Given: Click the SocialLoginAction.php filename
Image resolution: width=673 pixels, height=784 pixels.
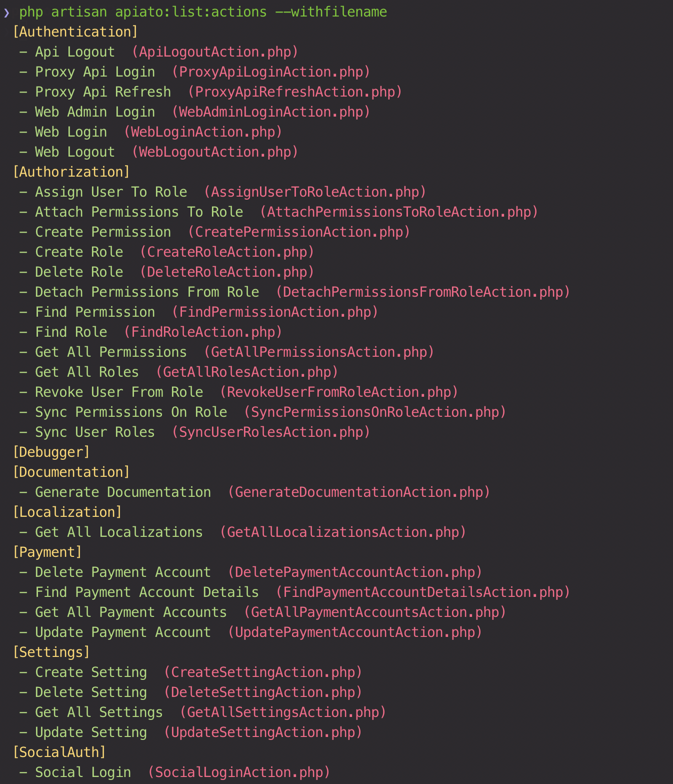Looking at the screenshot, I should click(x=238, y=772).
